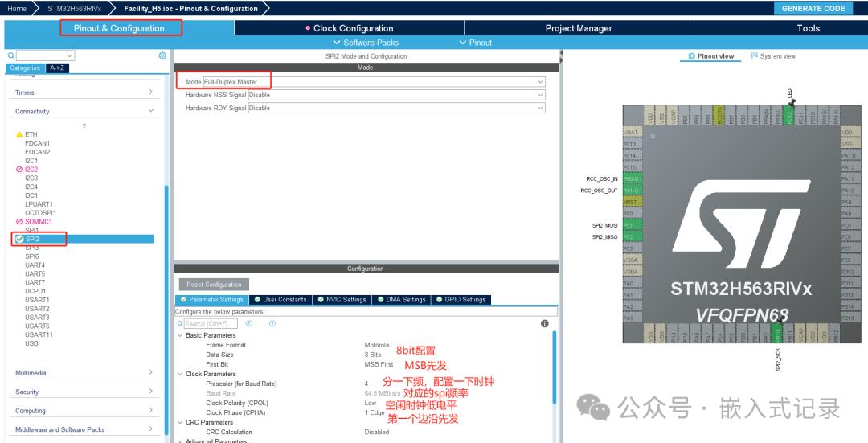Click the SPI2 enabled check icon
This screenshot has width=868, height=443.
19,239
